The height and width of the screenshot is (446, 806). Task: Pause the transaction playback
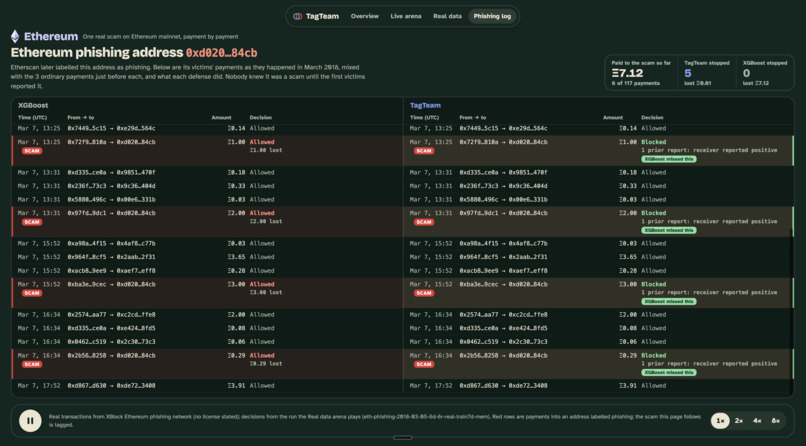(x=30, y=421)
